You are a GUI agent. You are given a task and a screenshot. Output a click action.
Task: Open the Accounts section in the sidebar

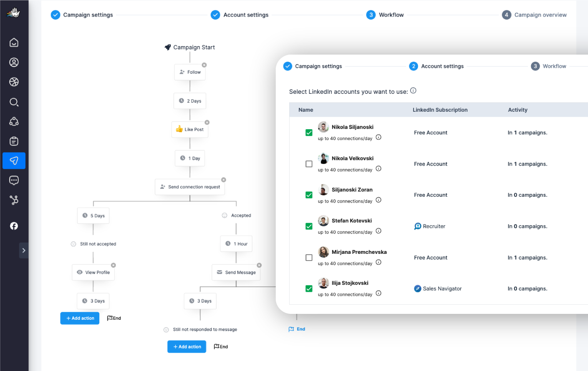(14, 62)
